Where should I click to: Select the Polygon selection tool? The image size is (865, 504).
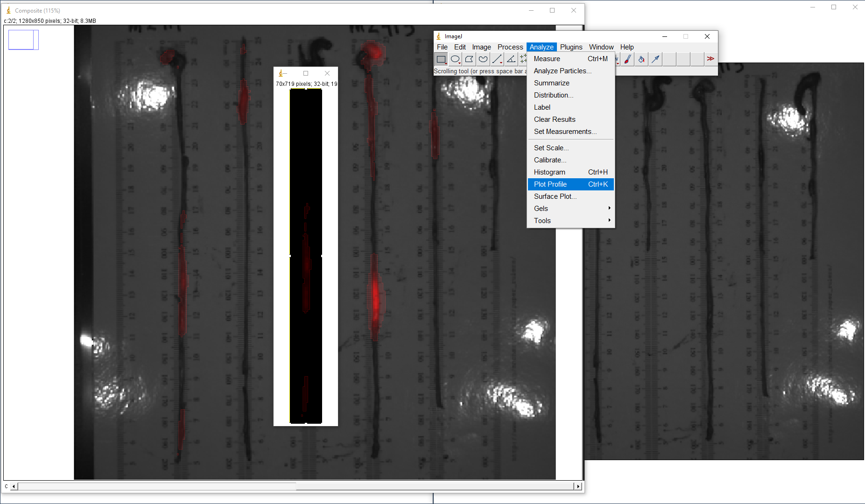469,59
